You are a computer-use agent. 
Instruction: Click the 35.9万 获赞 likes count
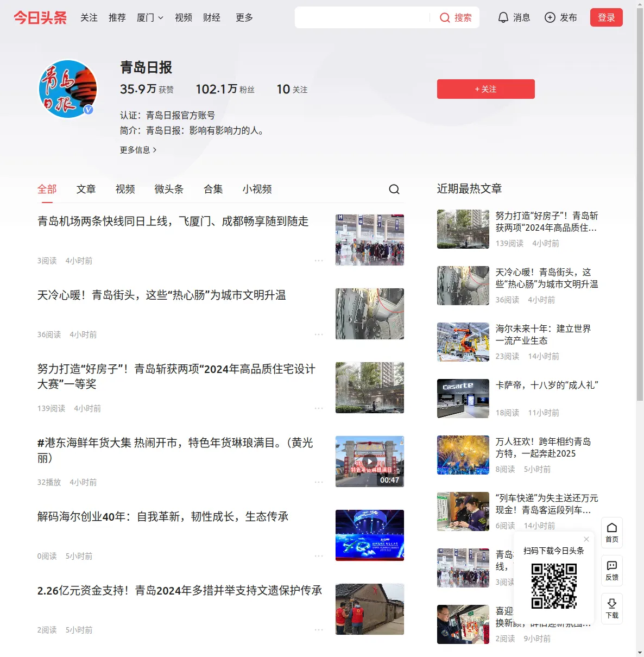point(147,89)
